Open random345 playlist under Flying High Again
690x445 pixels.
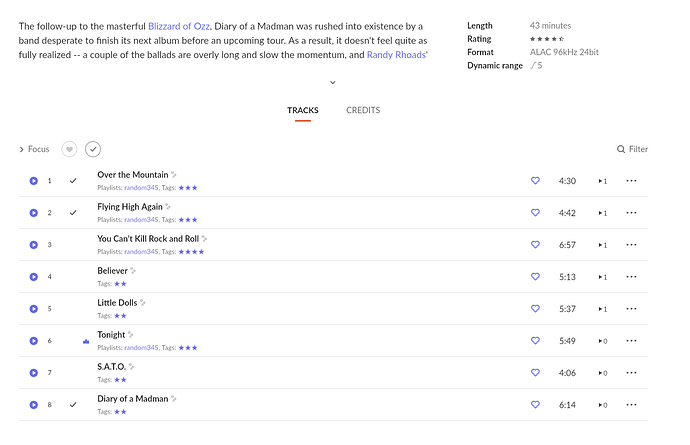pos(141,220)
